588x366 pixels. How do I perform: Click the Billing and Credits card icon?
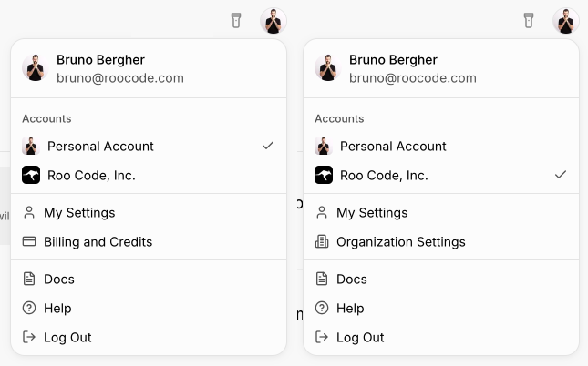point(29,242)
